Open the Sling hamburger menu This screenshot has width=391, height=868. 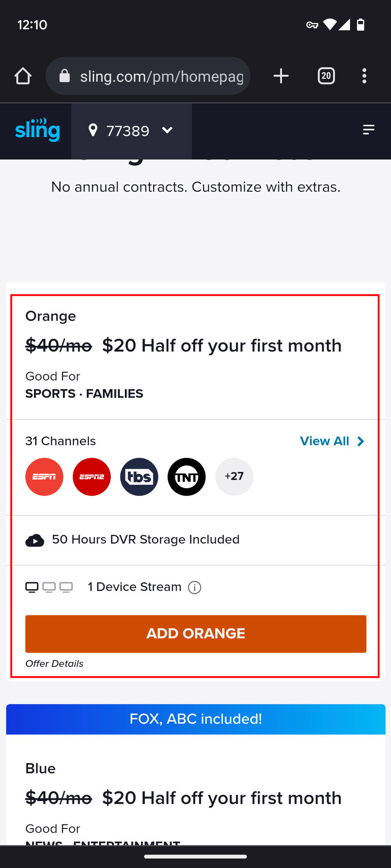pyautogui.click(x=369, y=130)
